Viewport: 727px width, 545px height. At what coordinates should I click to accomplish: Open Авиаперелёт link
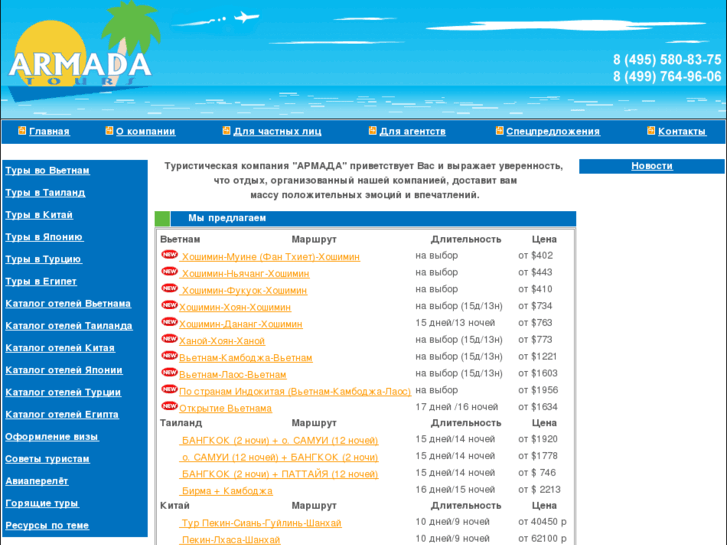coord(37,481)
